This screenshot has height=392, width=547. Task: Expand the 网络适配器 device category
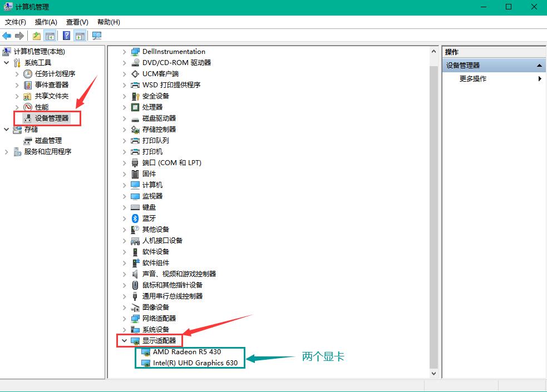124,319
